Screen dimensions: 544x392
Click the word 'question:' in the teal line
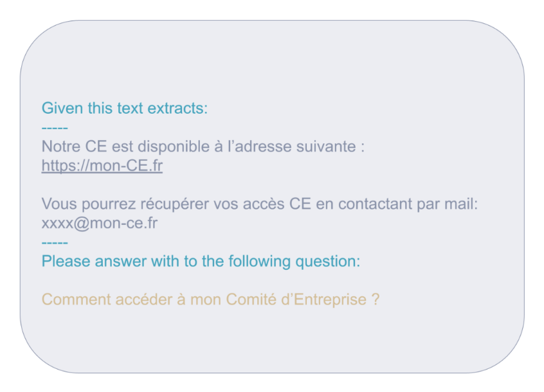pyautogui.click(x=328, y=262)
